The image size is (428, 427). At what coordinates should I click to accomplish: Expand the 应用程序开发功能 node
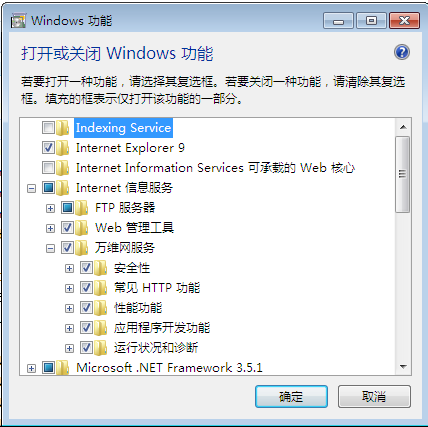pos(69,329)
